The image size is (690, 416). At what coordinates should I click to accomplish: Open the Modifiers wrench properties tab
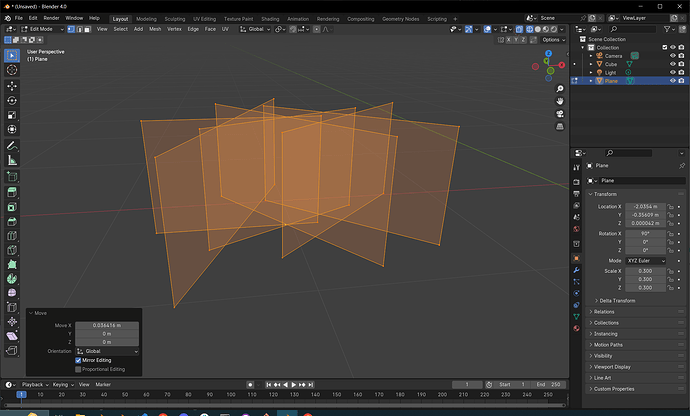[x=576, y=270]
